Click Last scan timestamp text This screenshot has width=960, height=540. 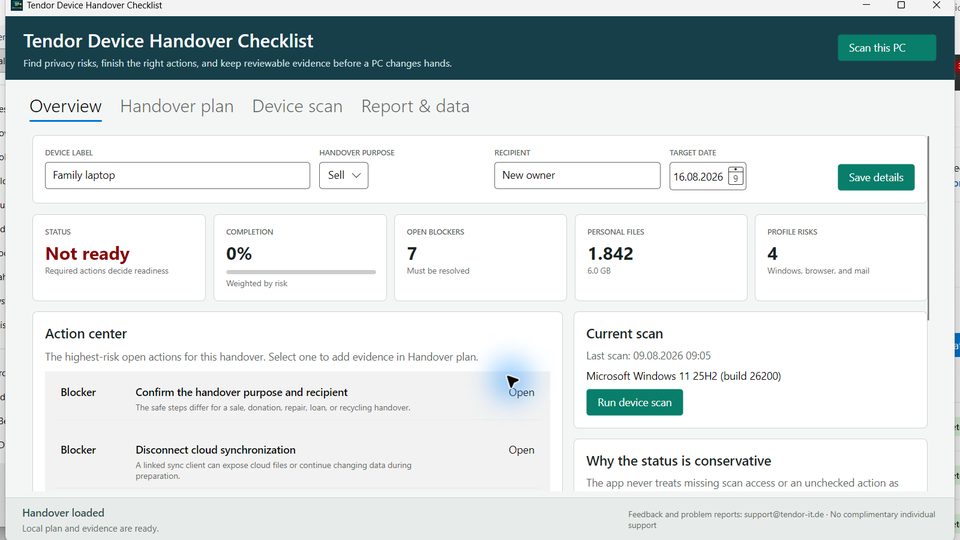point(648,356)
